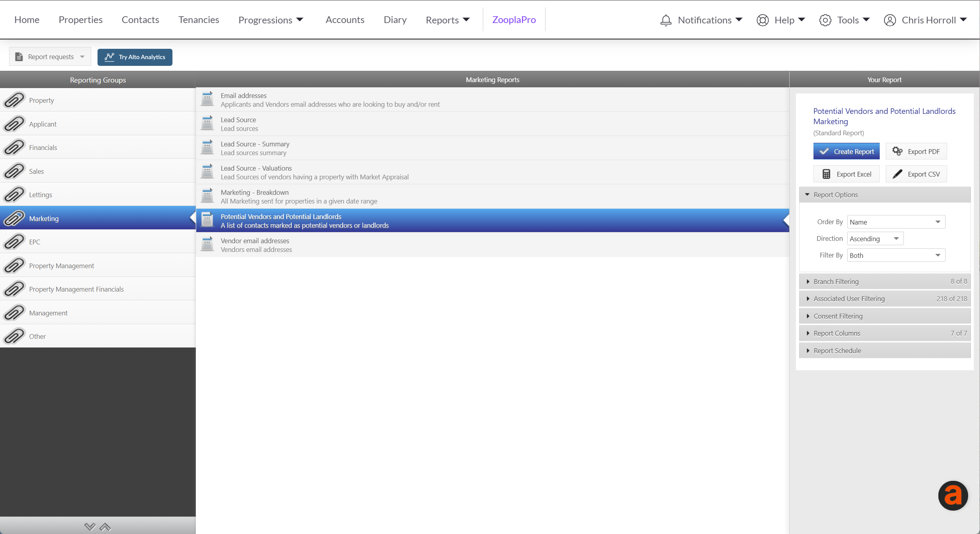Click the report icon for Email addresses
The image size is (980, 534).
point(207,99)
